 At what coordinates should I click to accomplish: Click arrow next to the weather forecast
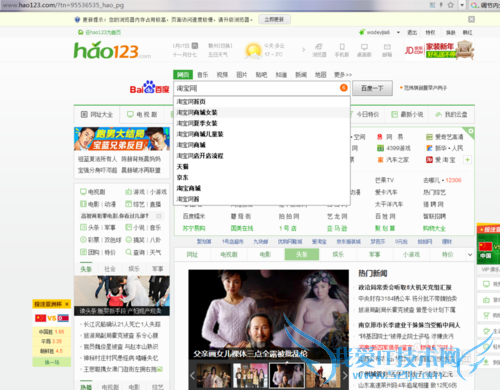[x=303, y=50]
